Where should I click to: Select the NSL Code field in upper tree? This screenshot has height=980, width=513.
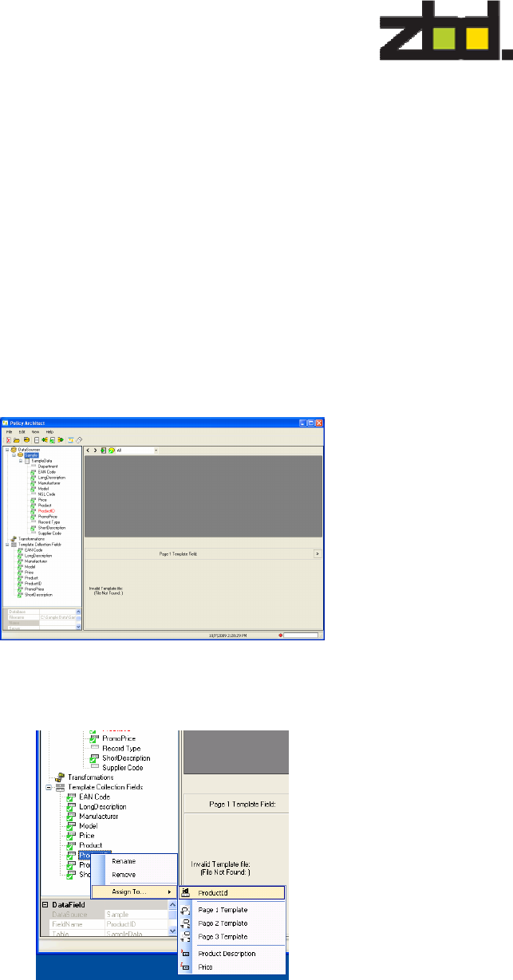46,494
